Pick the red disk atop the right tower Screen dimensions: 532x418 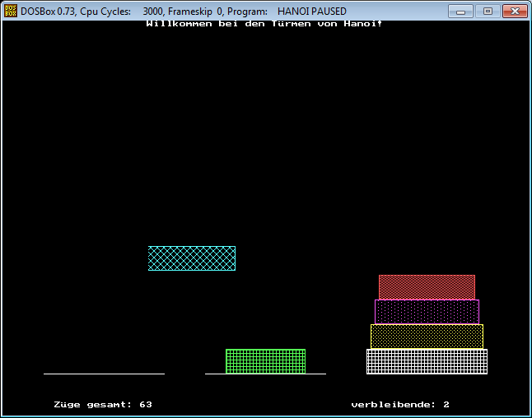[x=427, y=287]
